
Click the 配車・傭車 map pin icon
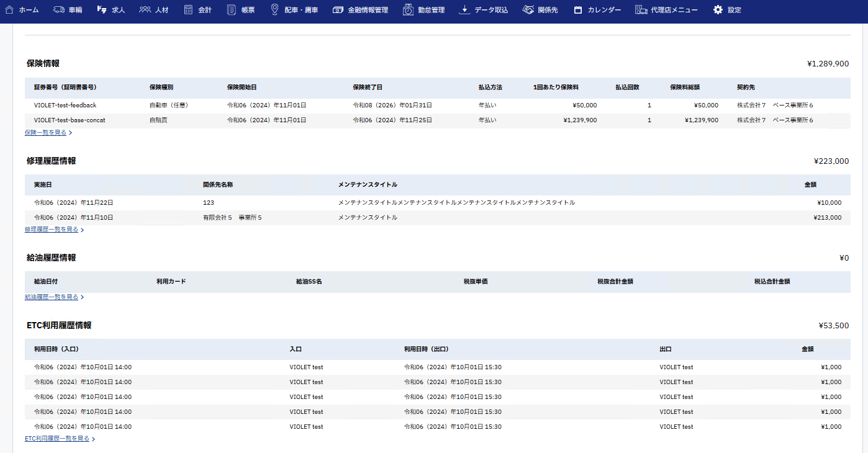[x=274, y=10]
